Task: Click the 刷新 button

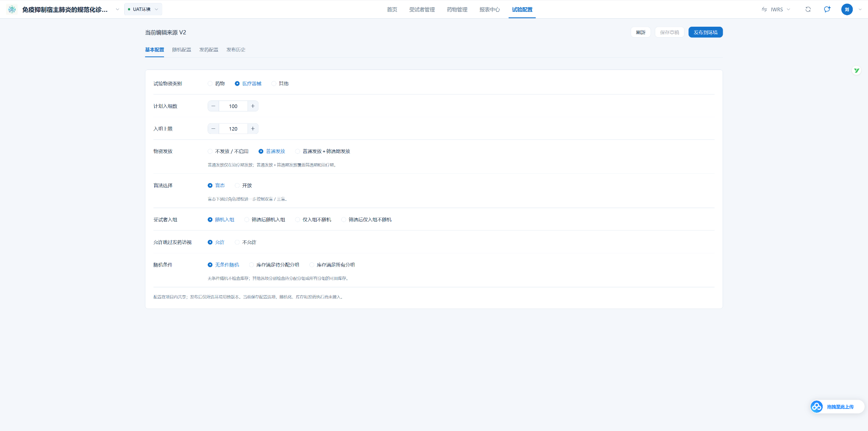Action: click(x=640, y=32)
